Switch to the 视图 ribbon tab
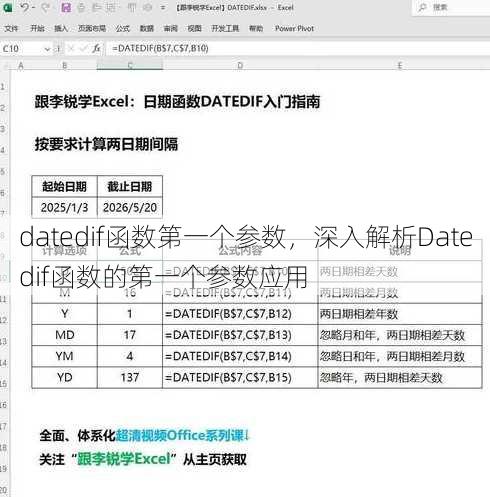 tap(195, 29)
